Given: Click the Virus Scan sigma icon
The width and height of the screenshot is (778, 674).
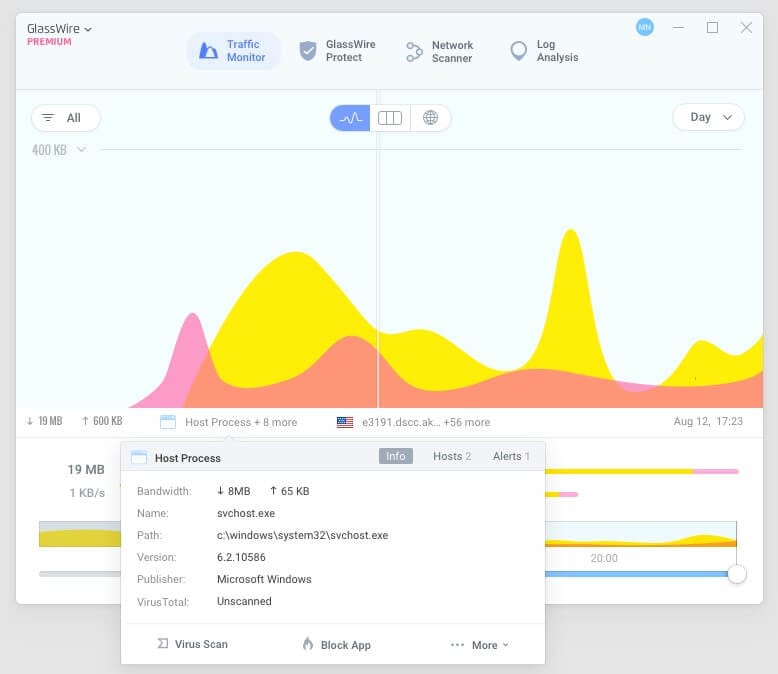Looking at the screenshot, I should click(163, 644).
